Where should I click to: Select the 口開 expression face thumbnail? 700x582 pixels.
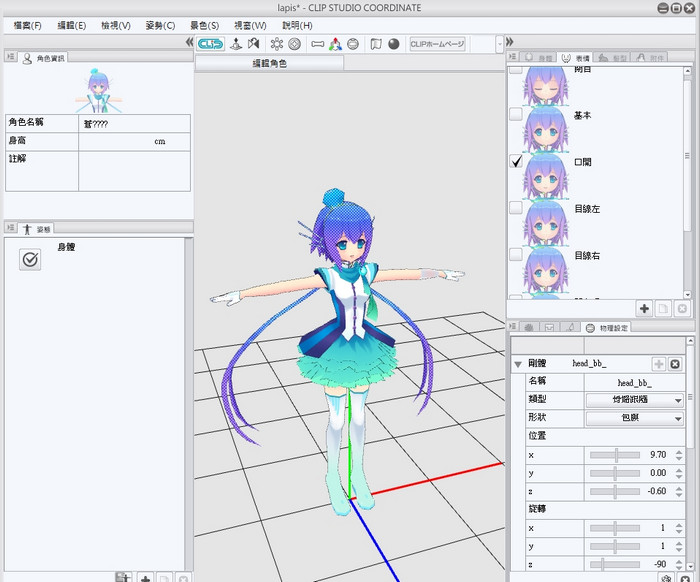click(x=546, y=177)
